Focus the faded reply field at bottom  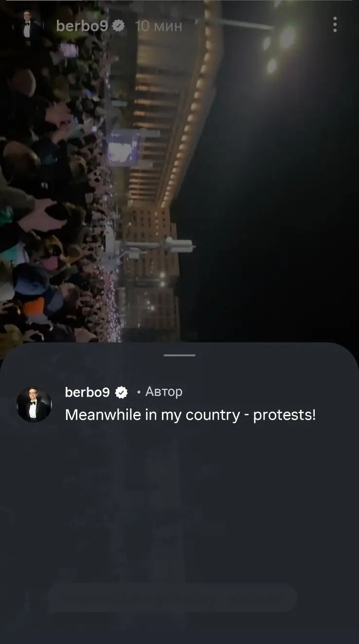(172, 598)
